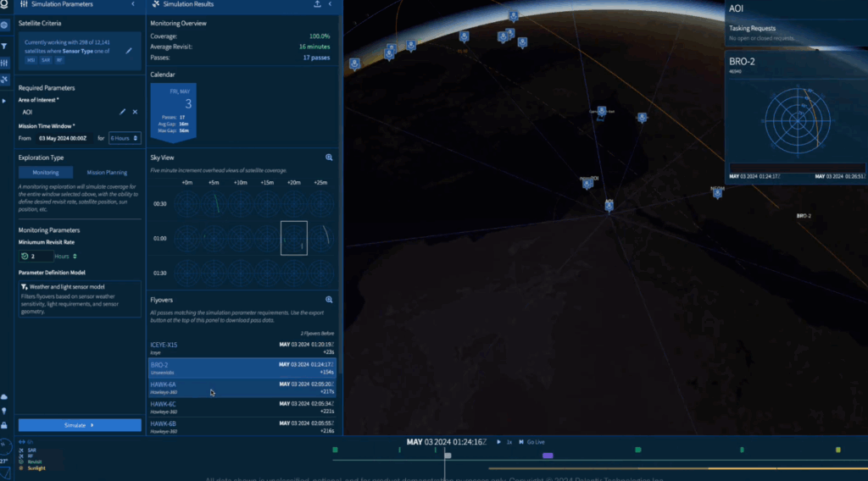Click the Simulate button
Screen dimensions: 868x481
80,425
